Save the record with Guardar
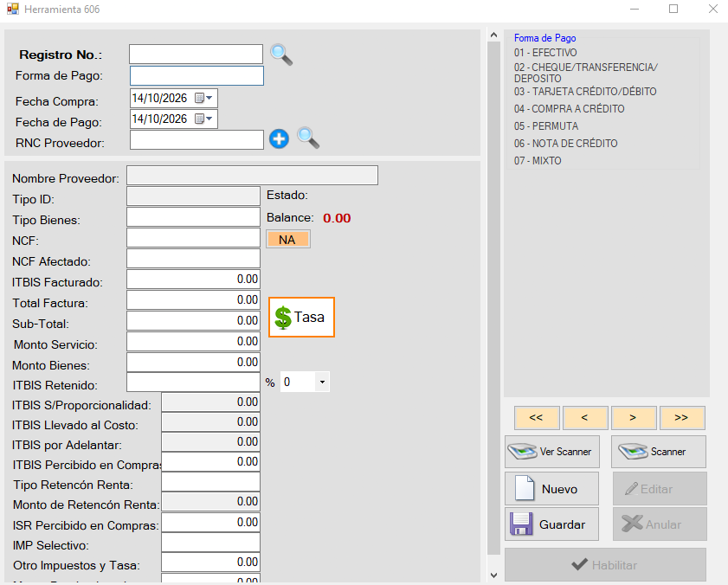Viewport: 728px width, 585px height. click(552, 524)
